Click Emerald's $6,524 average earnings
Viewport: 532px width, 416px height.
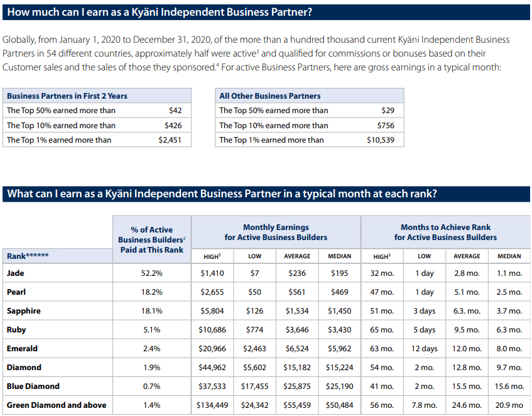pyautogui.click(x=297, y=349)
